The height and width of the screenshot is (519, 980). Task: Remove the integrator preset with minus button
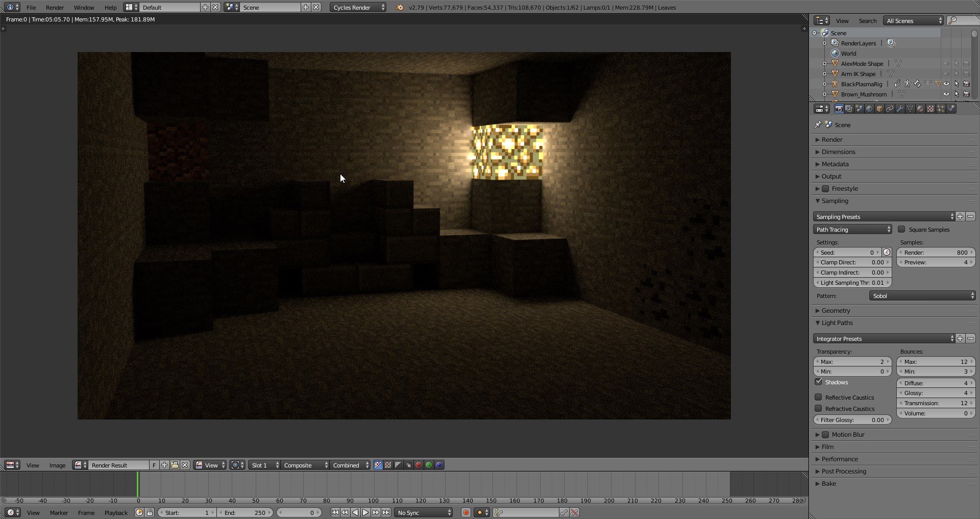click(970, 338)
